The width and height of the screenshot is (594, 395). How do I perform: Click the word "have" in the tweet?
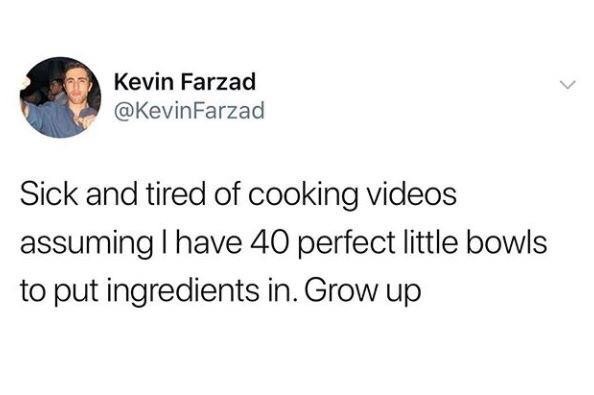coord(208,243)
